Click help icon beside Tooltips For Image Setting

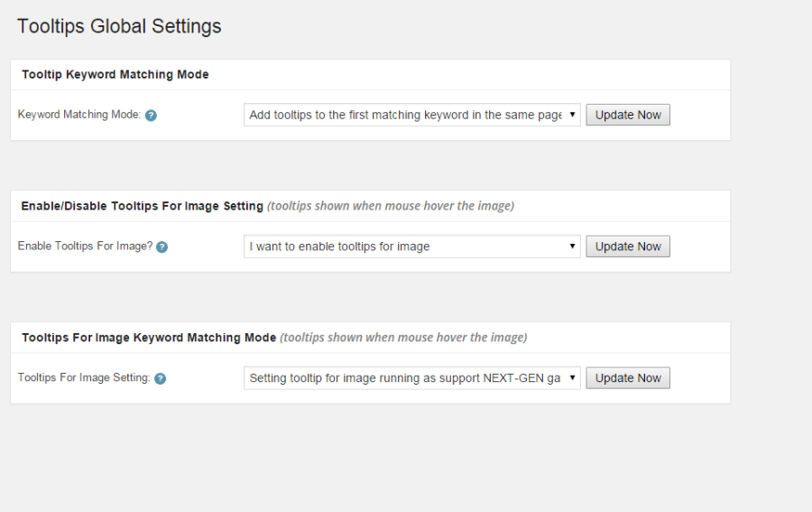161,379
